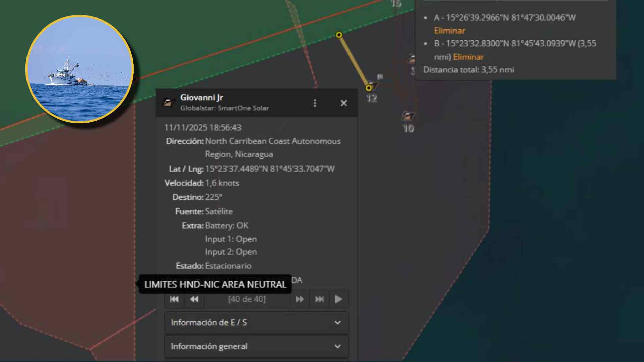Click LIMITES HND-NIC AREA NEUTRAL tooltip label
Image resolution: width=644 pixels, height=362 pixels.
215,284
